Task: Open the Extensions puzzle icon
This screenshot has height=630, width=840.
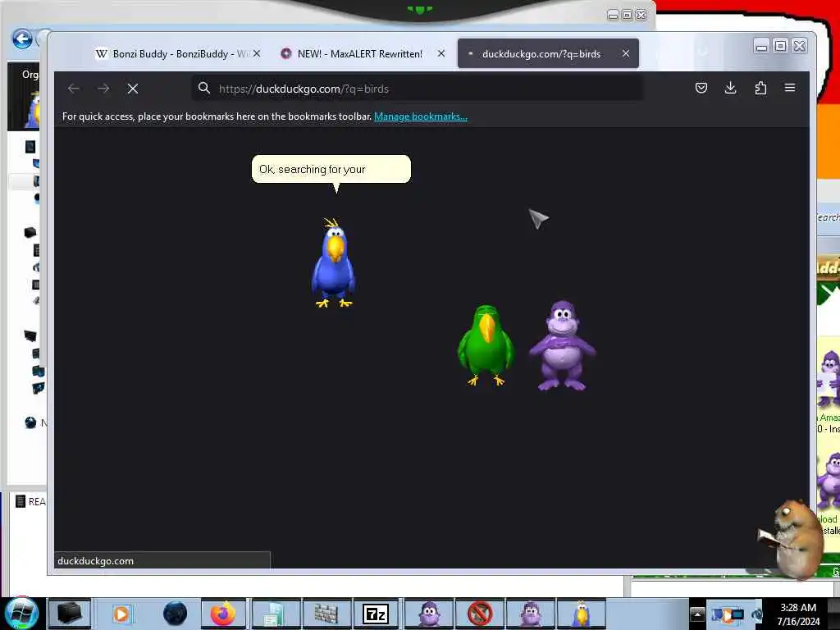Action: 760,88
